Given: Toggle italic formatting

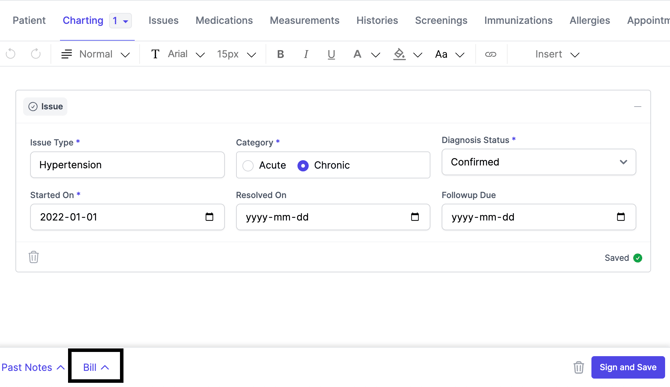Looking at the screenshot, I should pyautogui.click(x=306, y=54).
